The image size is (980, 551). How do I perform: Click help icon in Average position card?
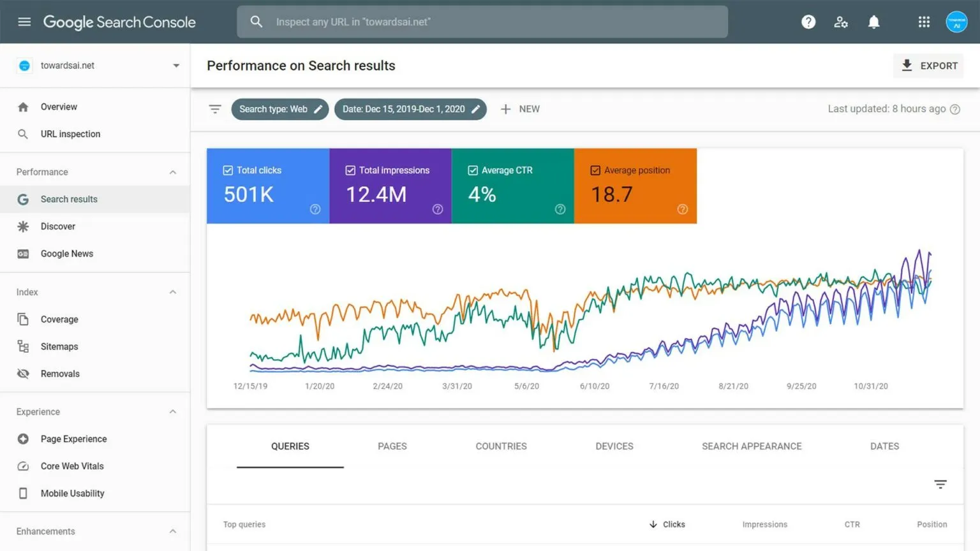click(682, 209)
